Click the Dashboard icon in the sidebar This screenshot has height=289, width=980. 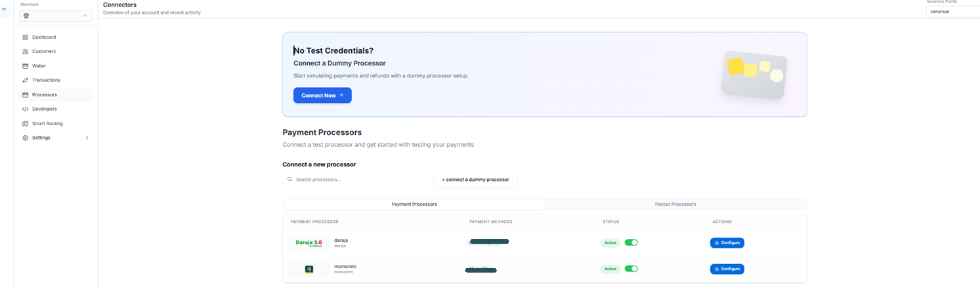(26, 37)
